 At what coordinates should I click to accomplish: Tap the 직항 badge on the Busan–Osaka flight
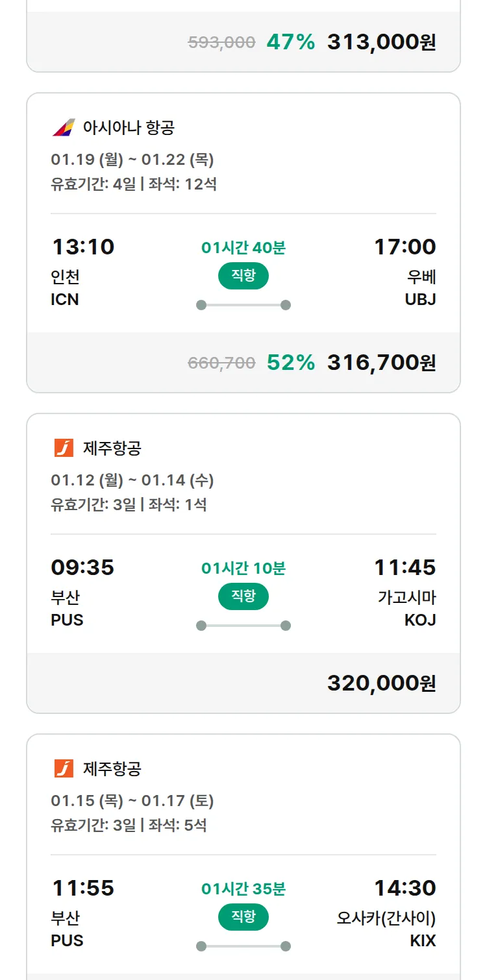[243, 917]
